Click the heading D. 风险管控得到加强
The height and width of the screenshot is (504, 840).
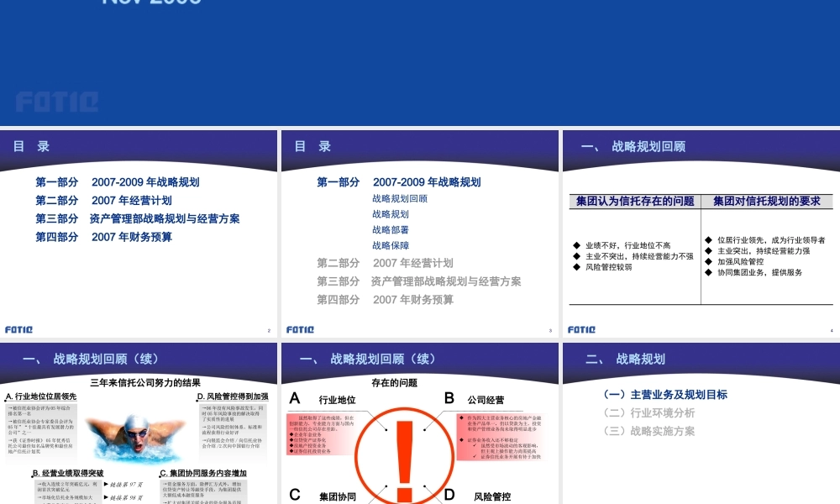(233, 396)
